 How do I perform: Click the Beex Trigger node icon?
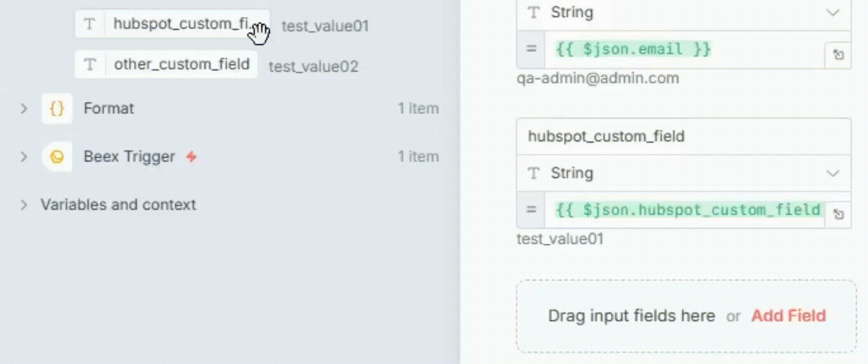(57, 157)
